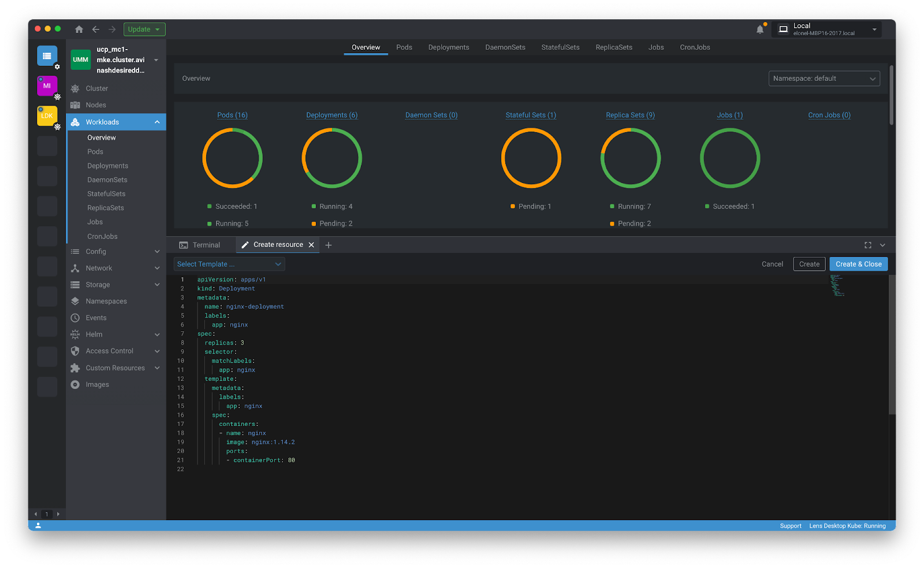The height and width of the screenshot is (568, 924).
Task: Open the Pods (16) link
Action: pos(232,115)
